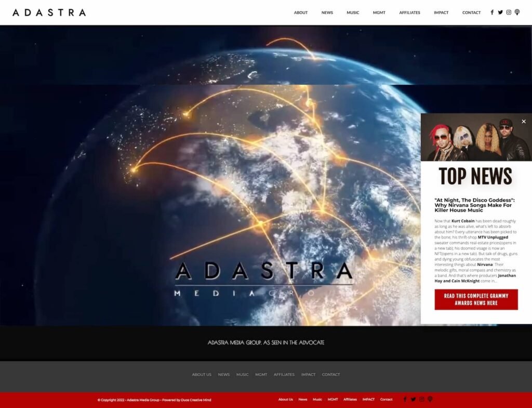This screenshot has height=408, width=532.
Task: Click the ADASTRA logo in the header
Action: (x=49, y=12)
